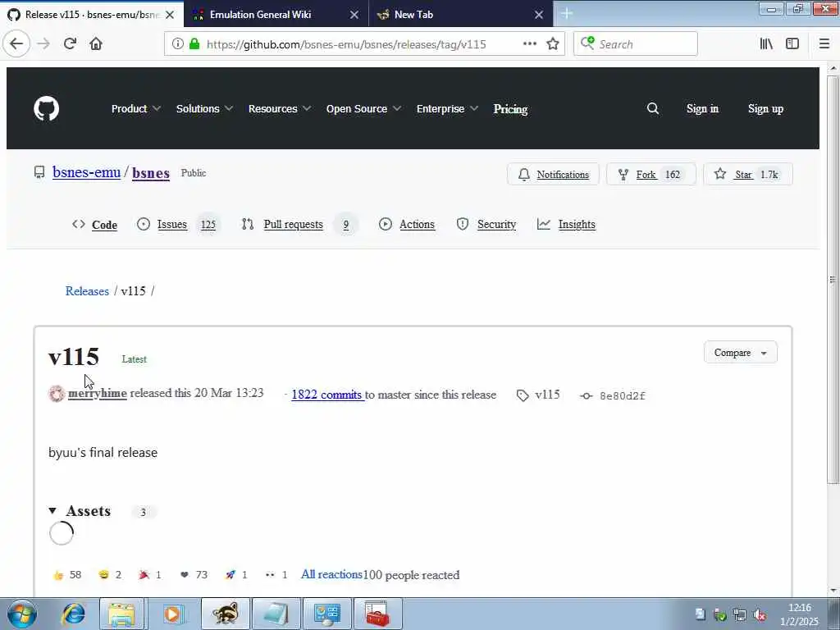The height and width of the screenshot is (630, 840).
Task: Go back with the browser back arrow
Action: pyautogui.click(x=16, y=44)
